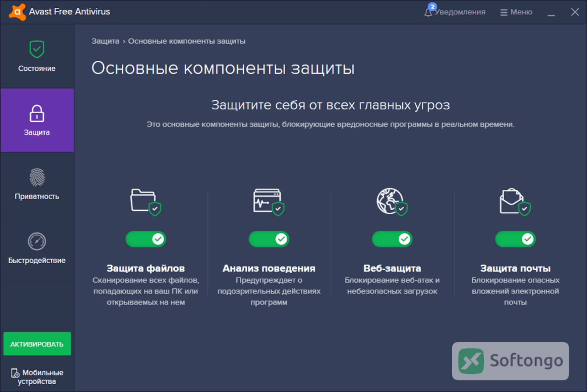
Task: Open Мобильные устройства link
Action: pos(37,377)
